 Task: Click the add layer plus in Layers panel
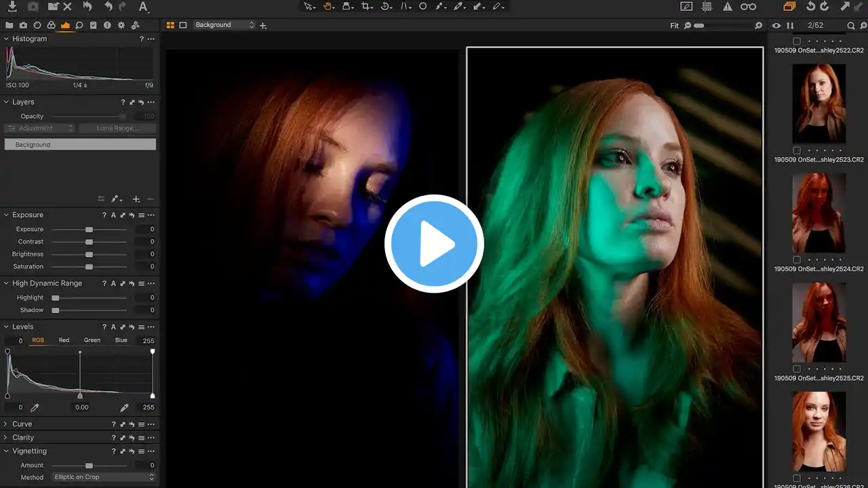tap(136, 199)
